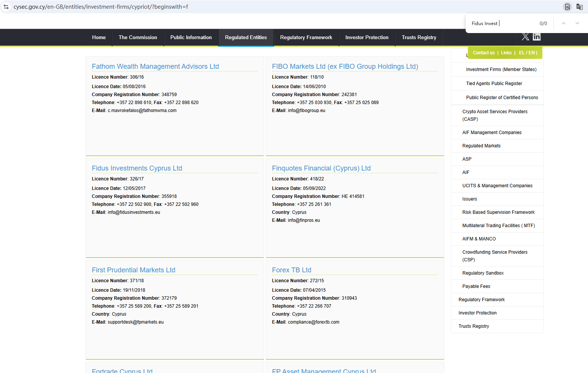The height and width of the screenshot is (373, 588).
Task: Click the address bar URL
Action: [x=101, y=7]
